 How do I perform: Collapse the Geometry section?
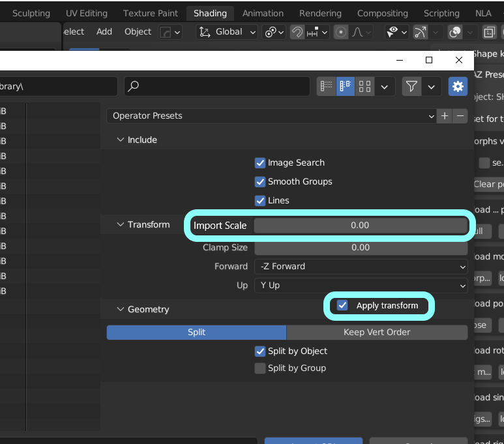click(120, 309)
